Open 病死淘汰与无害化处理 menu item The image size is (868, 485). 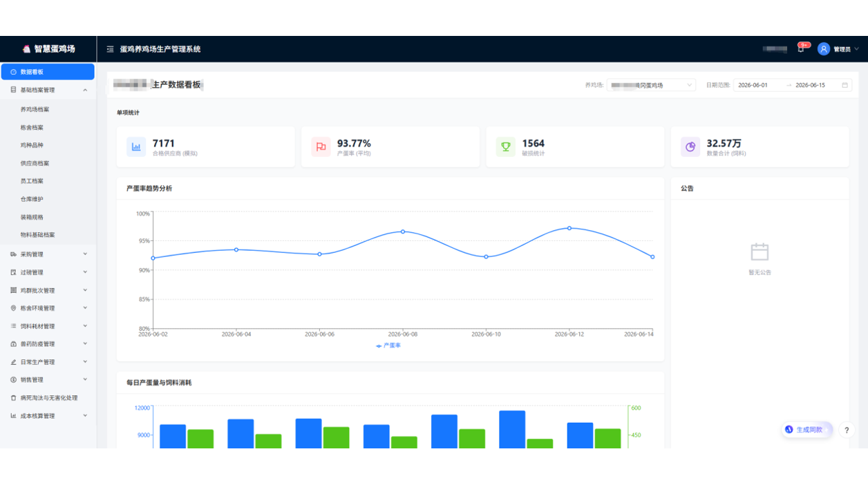(x=48, y=398)
